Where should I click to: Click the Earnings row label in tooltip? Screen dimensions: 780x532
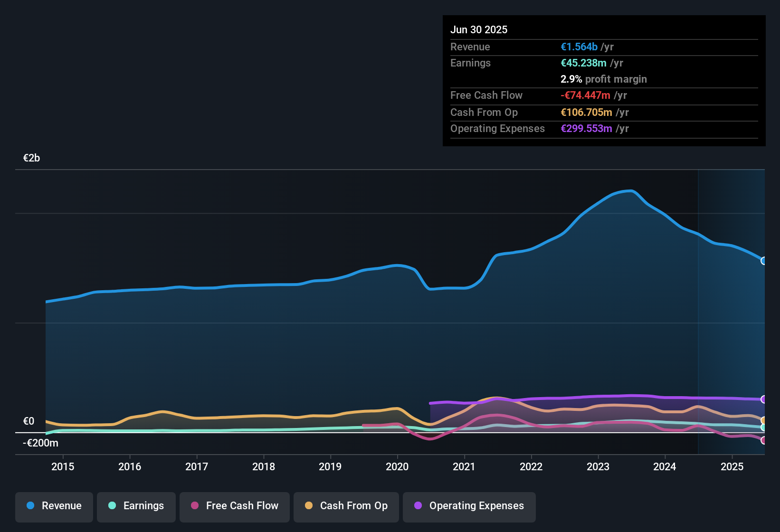(470, 63)
